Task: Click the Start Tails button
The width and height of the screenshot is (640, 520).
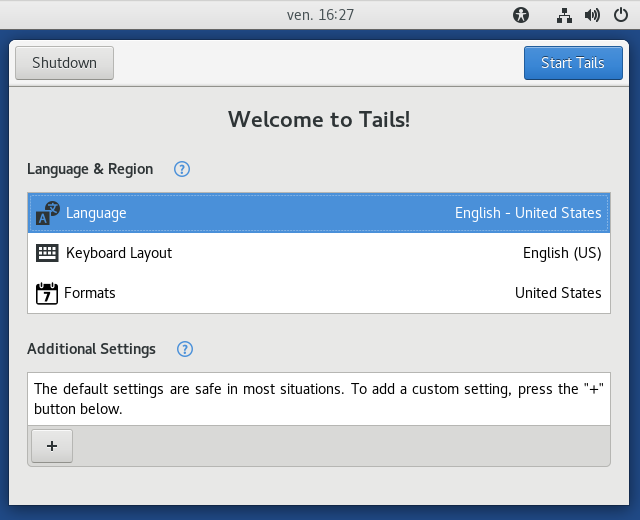Action: pos(573,63)
